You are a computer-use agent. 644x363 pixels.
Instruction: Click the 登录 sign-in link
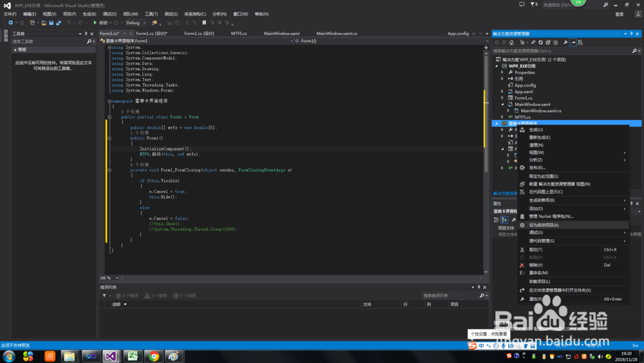click(x=620, y=14)
